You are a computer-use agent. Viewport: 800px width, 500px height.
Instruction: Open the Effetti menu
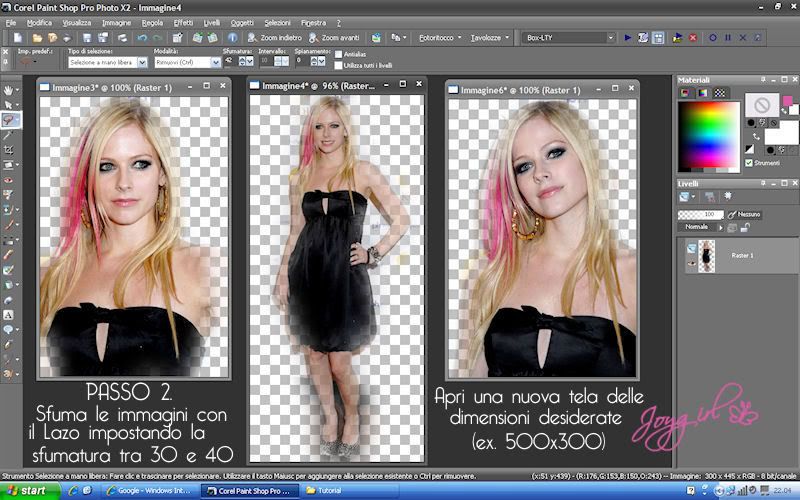click(183, 23)
